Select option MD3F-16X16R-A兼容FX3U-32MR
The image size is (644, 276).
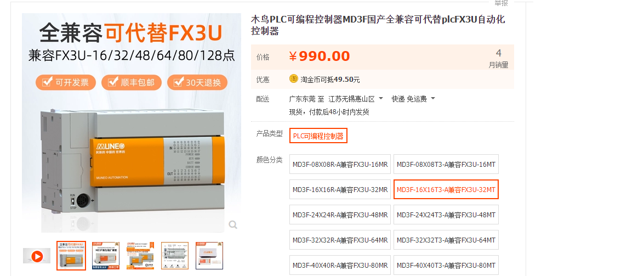340,190
